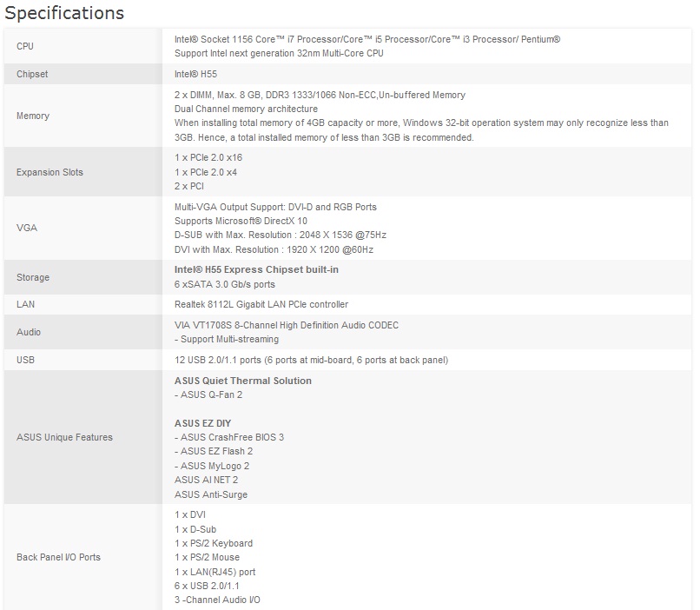Click the 1 x PCIe 2.0 x16 line
The image size is (700, 610).
pyautogui.click(x=208, y=158)
